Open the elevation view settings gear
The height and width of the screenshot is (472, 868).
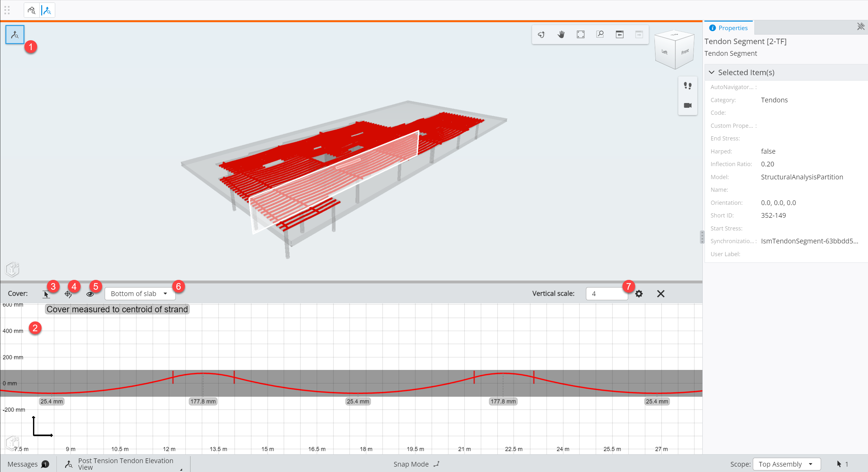coord(639,294)
